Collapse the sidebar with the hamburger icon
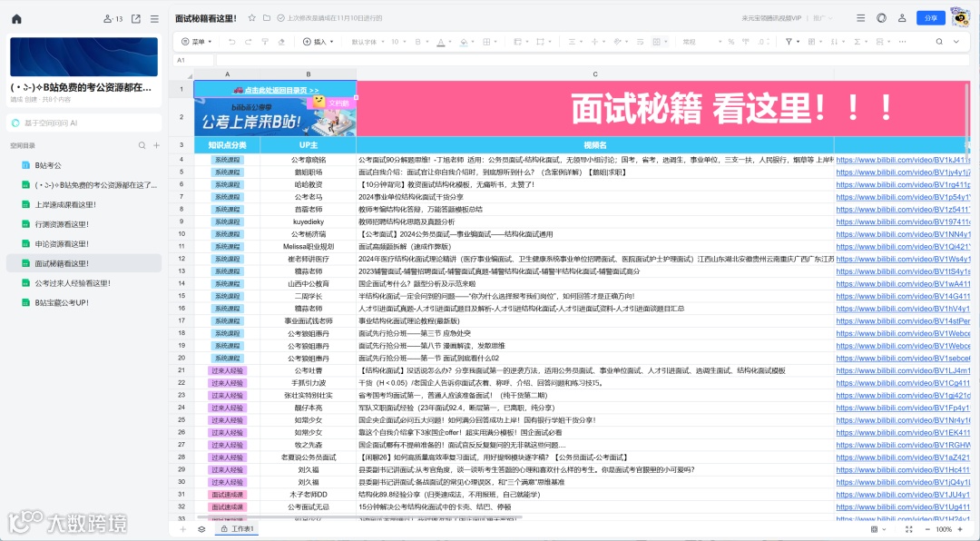The height and width of the screenshot is (541, 980). [x=154, y=19]
